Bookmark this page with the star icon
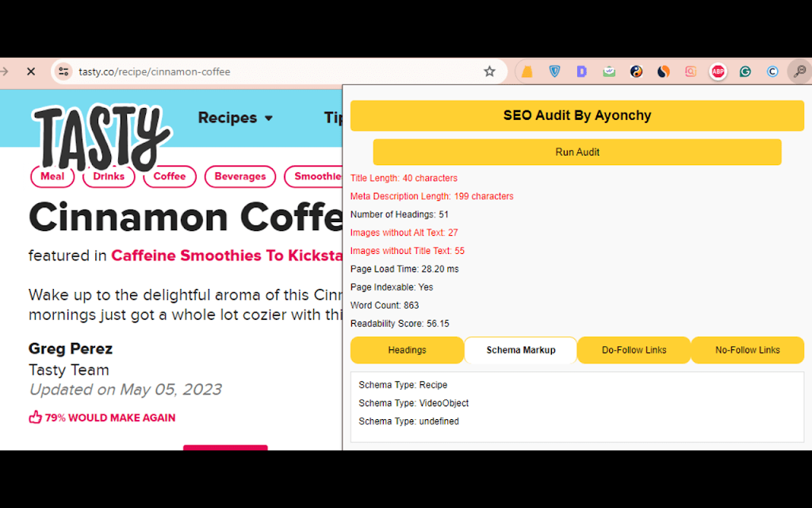This screenshot has height=508, width=812. click(489, 71)
